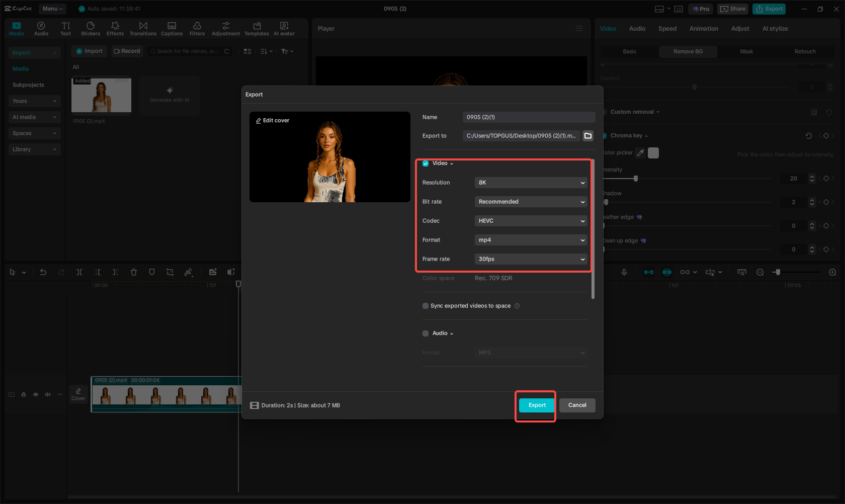The image size is (845, 504).
Task: Open the Frame rate dropdown
Action: click(531, 259)
